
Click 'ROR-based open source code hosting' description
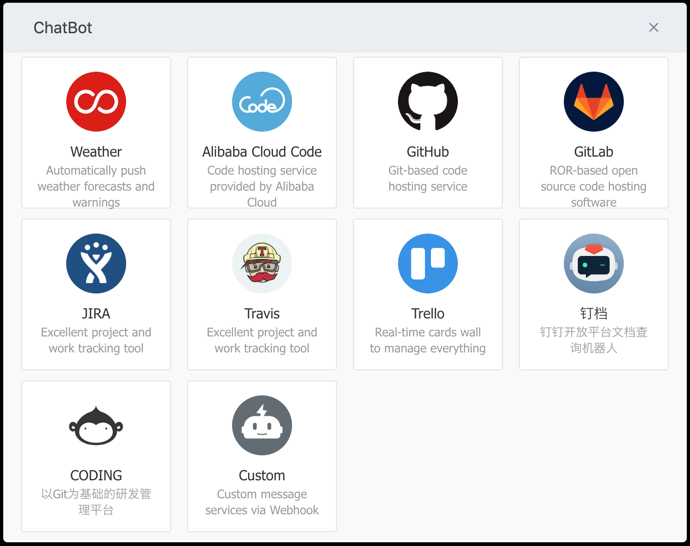[x=594, y=186]
